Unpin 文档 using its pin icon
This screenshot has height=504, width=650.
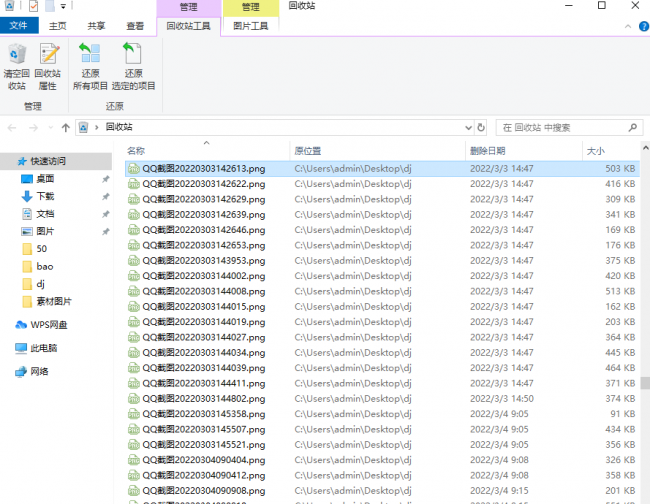106,214
